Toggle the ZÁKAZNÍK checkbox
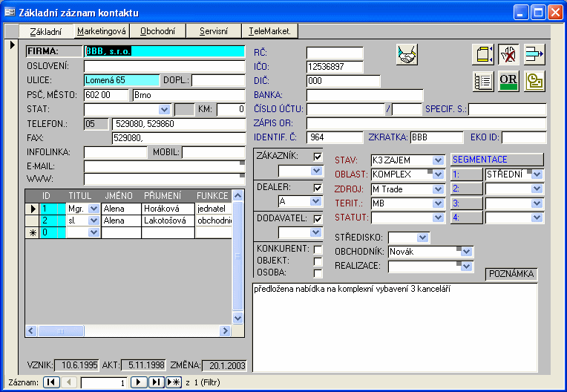This screenshot has height=392, width=567. (x=318, y=157)
